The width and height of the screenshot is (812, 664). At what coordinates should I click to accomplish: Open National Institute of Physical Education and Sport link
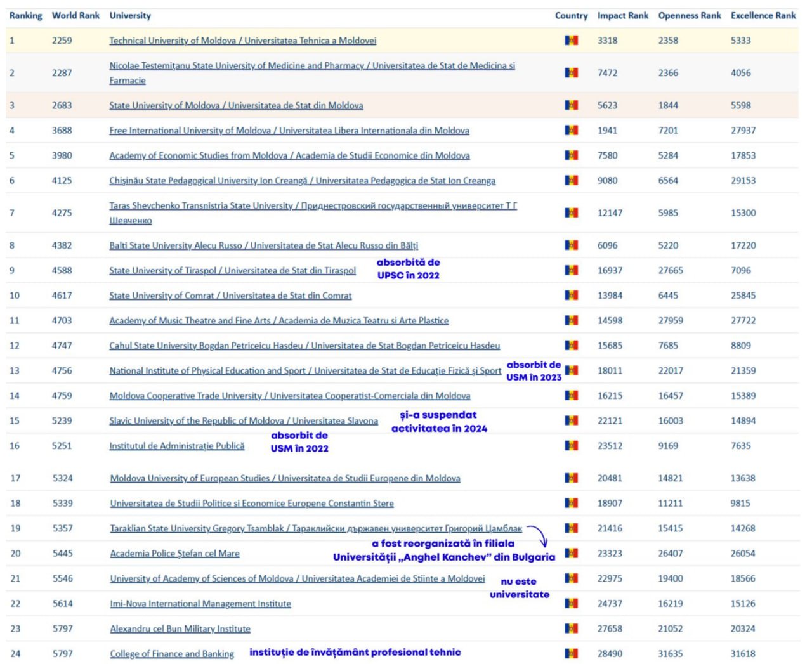click(305, 370)
